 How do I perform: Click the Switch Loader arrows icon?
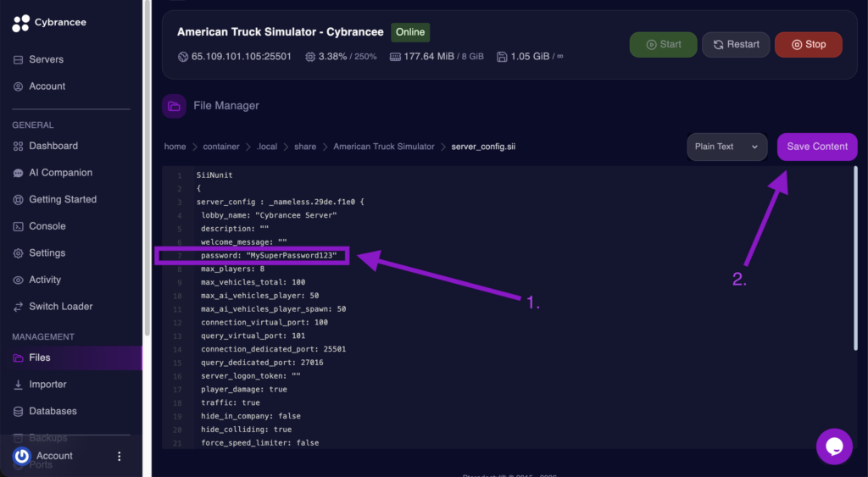[x=19, y=307]
